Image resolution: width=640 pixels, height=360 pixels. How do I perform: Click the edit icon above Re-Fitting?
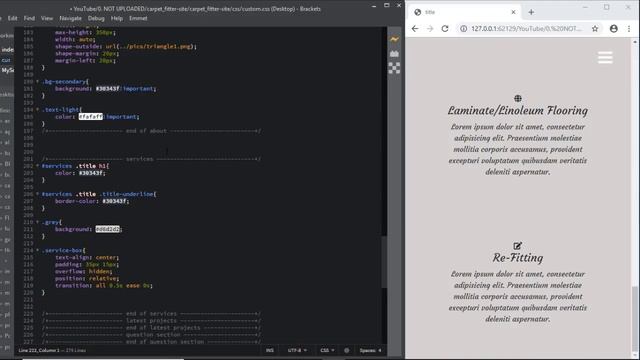pos(518,246)
